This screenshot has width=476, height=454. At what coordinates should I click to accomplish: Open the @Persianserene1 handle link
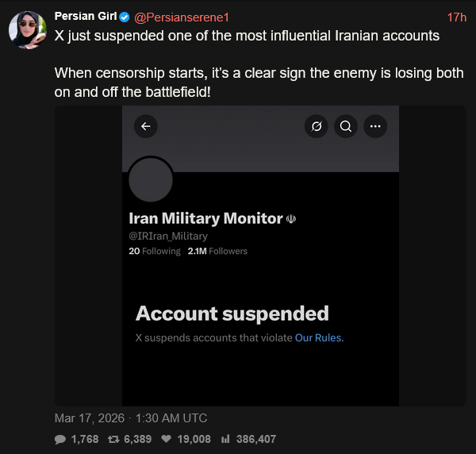pos(181,17)
